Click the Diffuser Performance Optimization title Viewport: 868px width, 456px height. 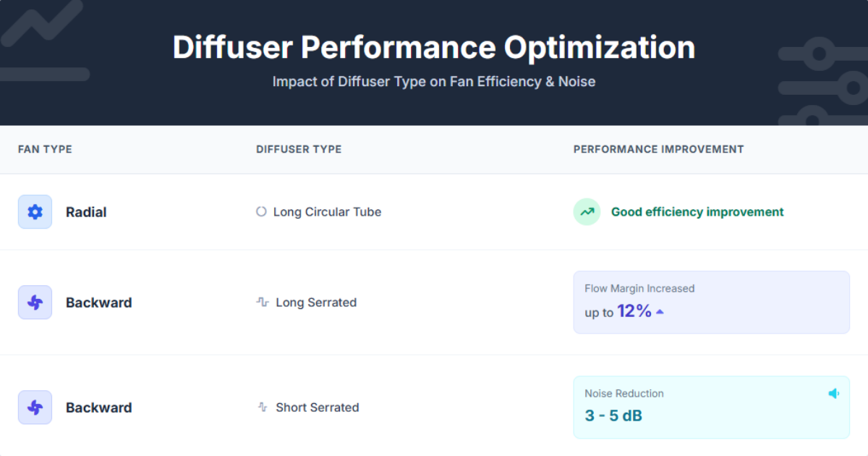tap(433, 46)
